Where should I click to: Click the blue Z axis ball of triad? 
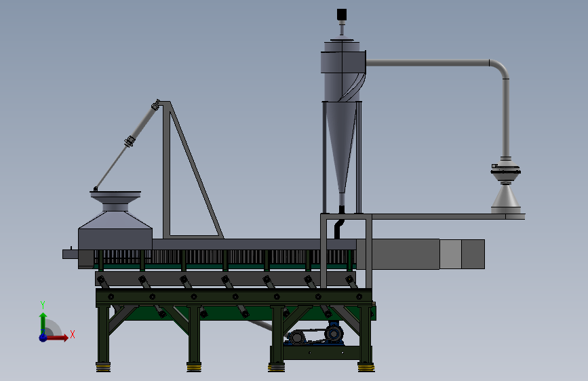pyautogui.click(x=43, y=338)
